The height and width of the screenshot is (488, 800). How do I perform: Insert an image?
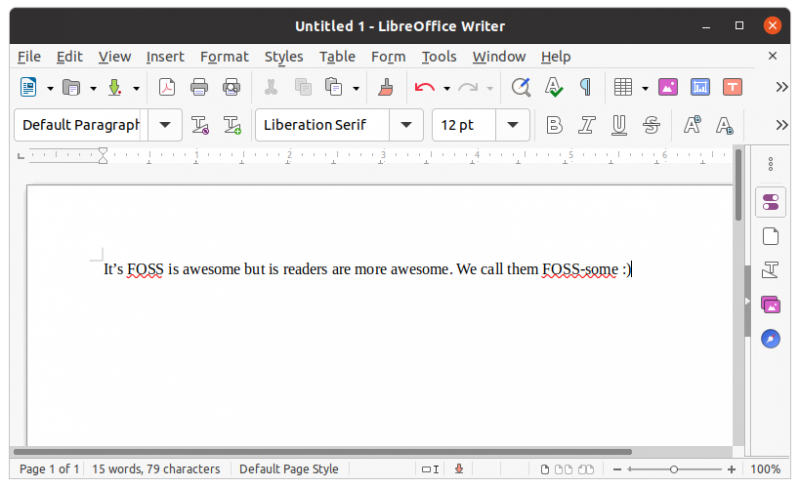coord(668,87)
